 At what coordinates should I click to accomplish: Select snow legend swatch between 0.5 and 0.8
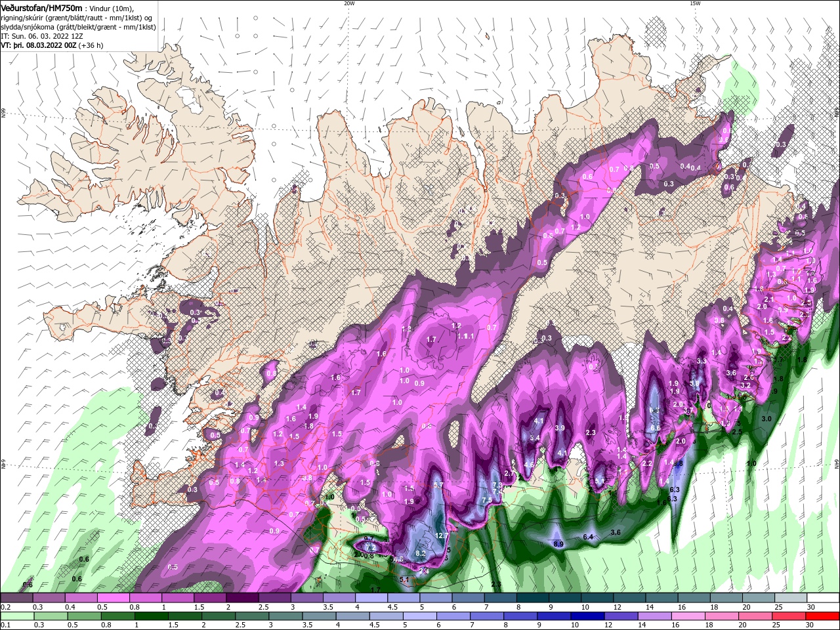pos(114,598)
